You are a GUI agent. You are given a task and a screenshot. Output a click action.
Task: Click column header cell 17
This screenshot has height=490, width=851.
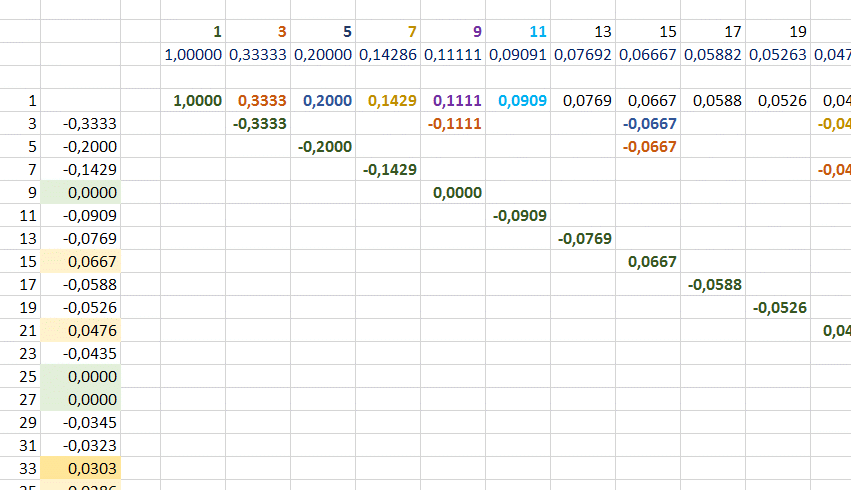click(713, 31)
